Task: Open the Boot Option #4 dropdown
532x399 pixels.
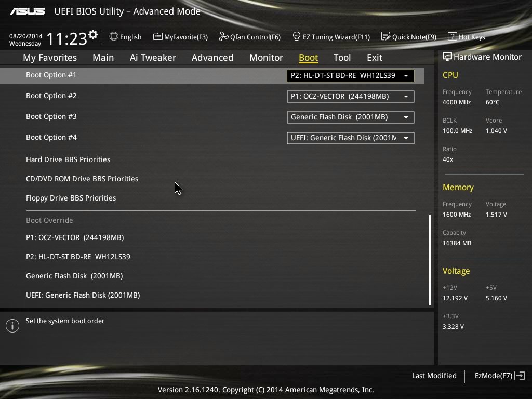Action: coord(351,138)
